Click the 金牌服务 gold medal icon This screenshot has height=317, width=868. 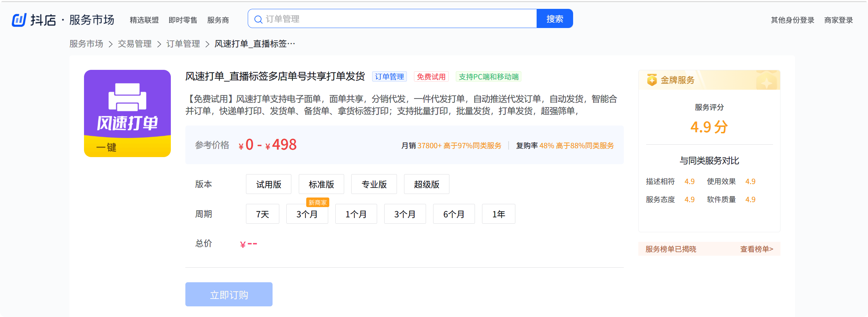(651, 80)
